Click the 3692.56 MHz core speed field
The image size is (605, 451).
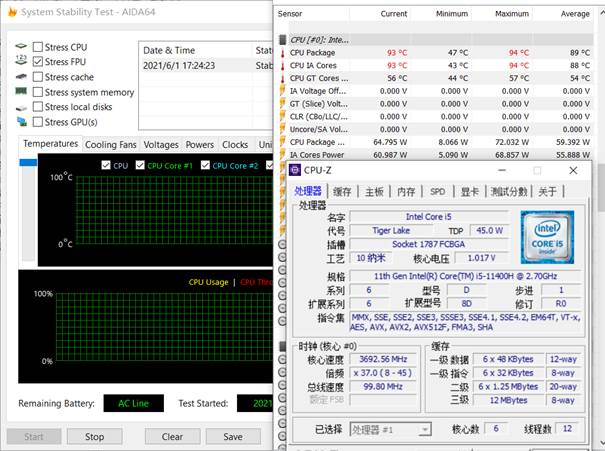(383, 359)
